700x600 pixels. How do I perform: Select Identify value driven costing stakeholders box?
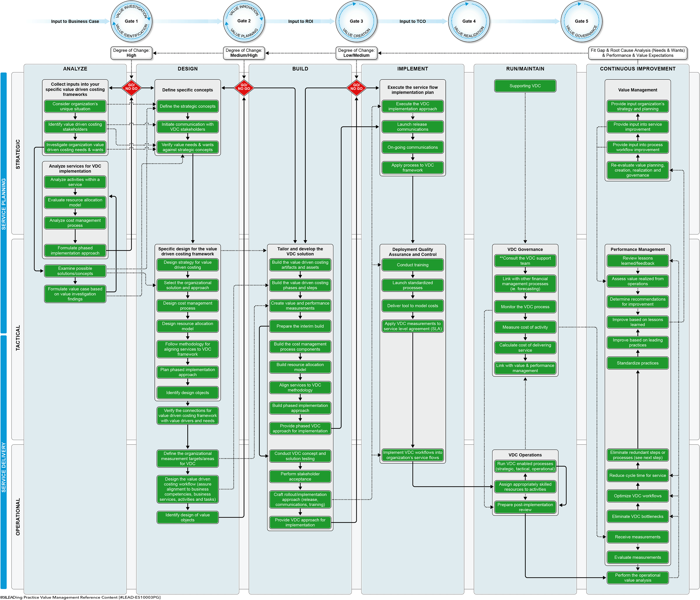click(75, 127)
